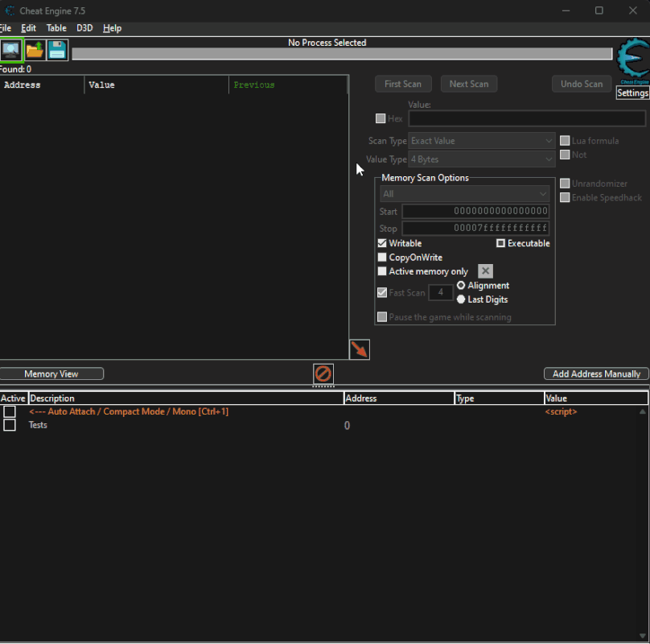This screenshot has width=650, height=644.
Task: Click the panel splitter dotted handle
Action: [x=323, y=386]
